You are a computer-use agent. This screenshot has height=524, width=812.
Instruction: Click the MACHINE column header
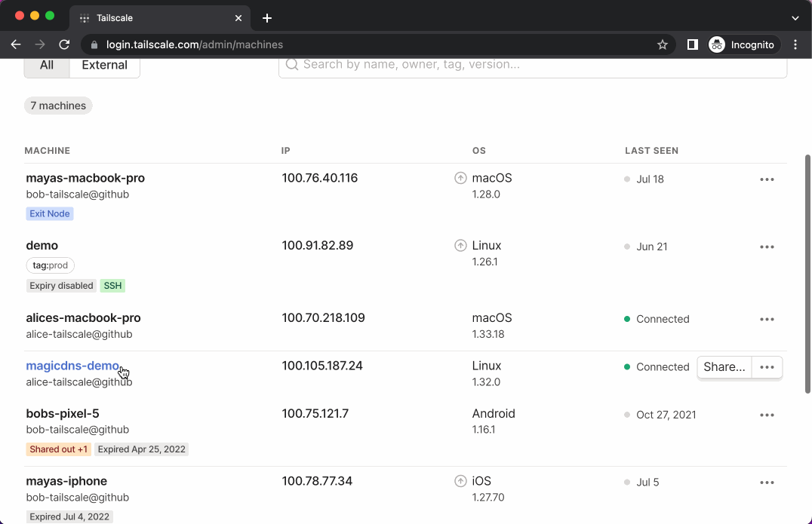(47, 151)
